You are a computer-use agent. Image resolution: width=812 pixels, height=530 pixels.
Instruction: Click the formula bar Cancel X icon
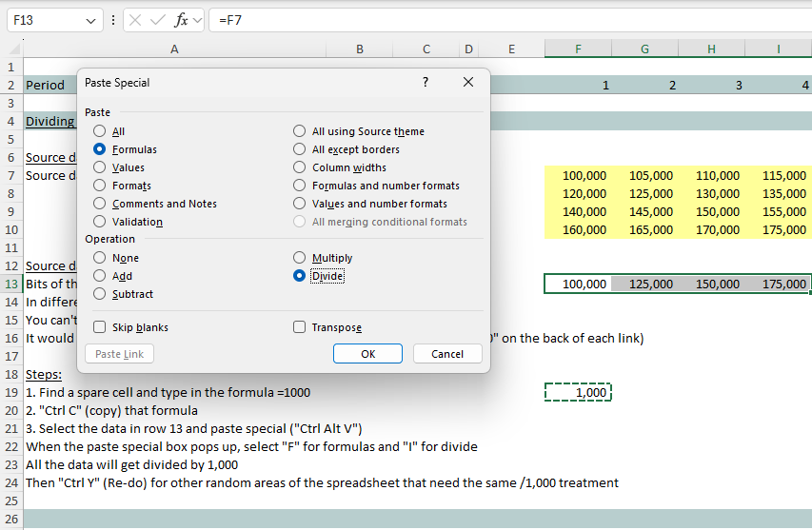click(137, 19)
